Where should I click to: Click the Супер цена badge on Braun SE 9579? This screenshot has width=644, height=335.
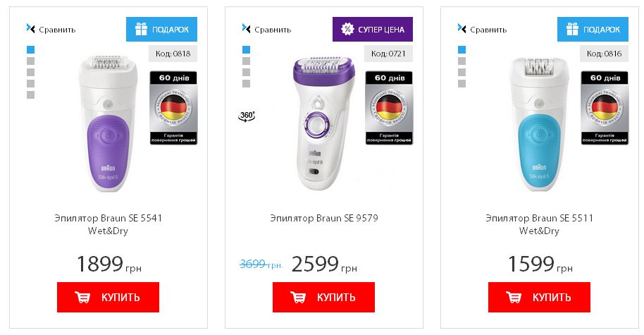click(x=372, y=30)
